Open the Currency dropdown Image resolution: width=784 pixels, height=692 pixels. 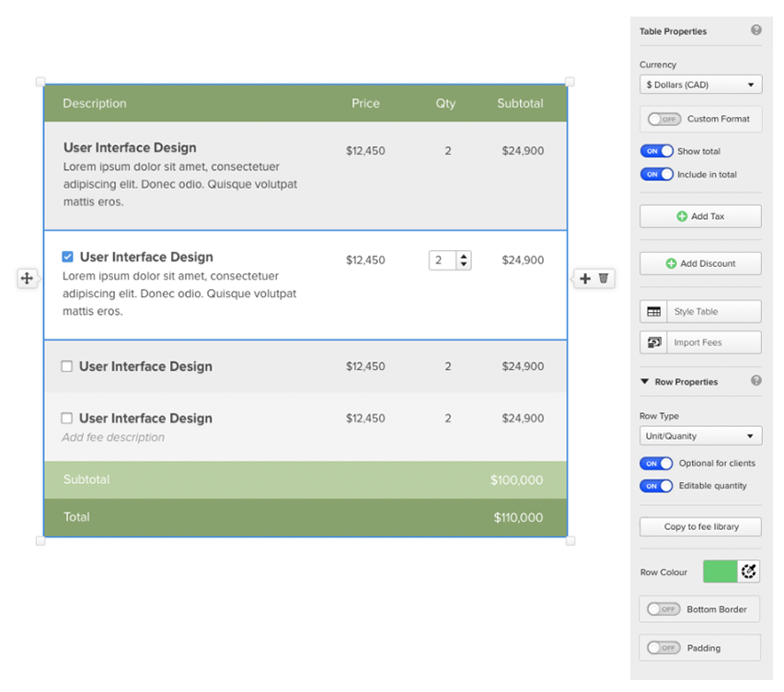700,85
